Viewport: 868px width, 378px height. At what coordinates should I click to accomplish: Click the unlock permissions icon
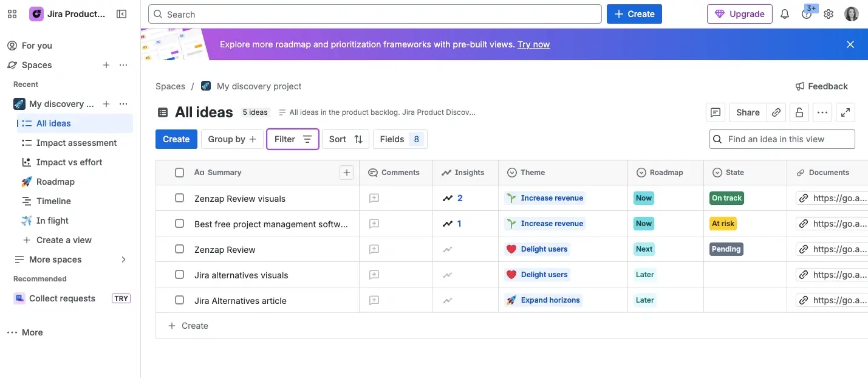tap(799, 112)
